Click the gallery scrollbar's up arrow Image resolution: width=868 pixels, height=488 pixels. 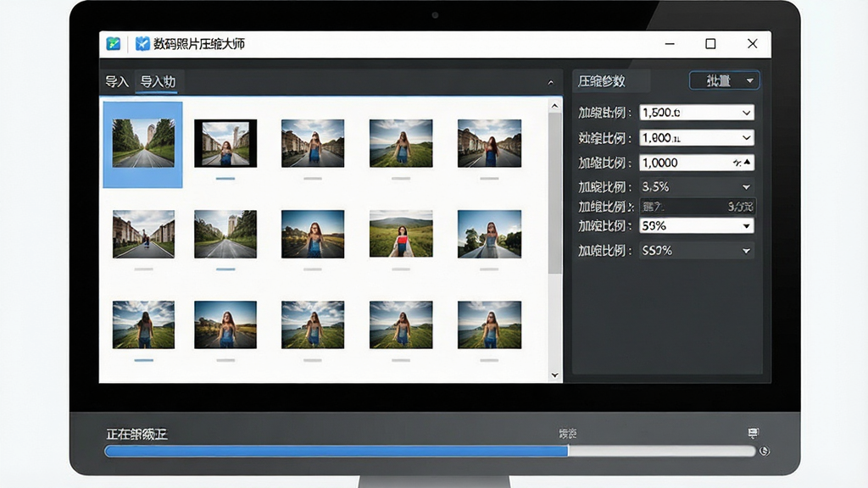point(554,105)
